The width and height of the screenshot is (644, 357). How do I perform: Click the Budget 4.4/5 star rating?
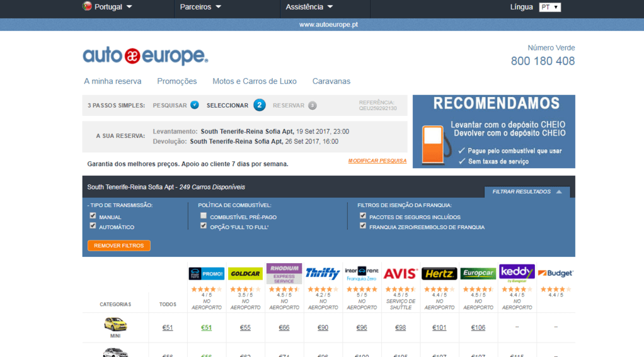point(556,289)
